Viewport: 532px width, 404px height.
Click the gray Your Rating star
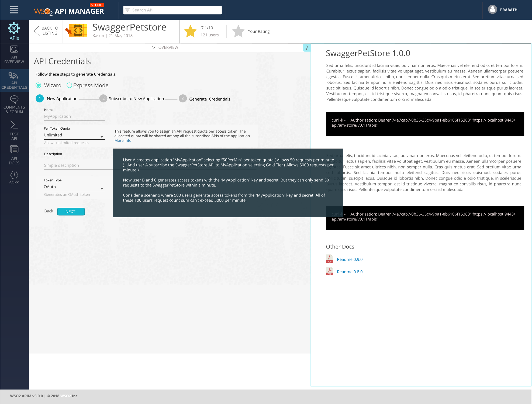238,31
